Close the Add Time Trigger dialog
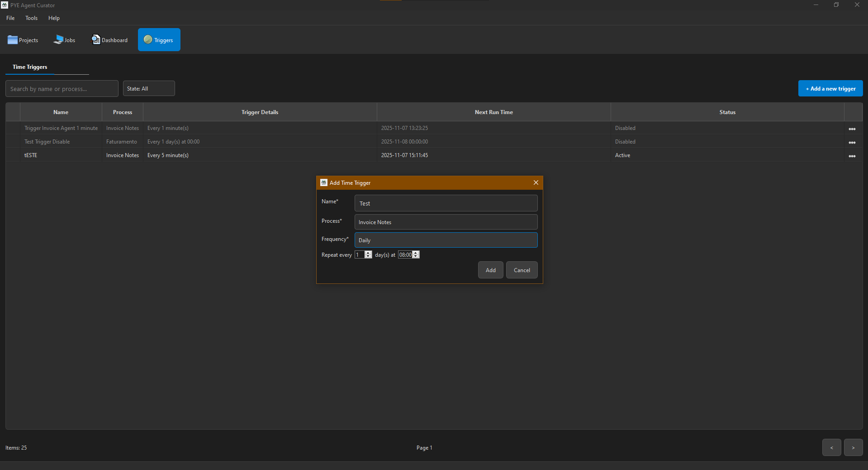Viewport: 868px width, 470px height. [x=536, y=182]
